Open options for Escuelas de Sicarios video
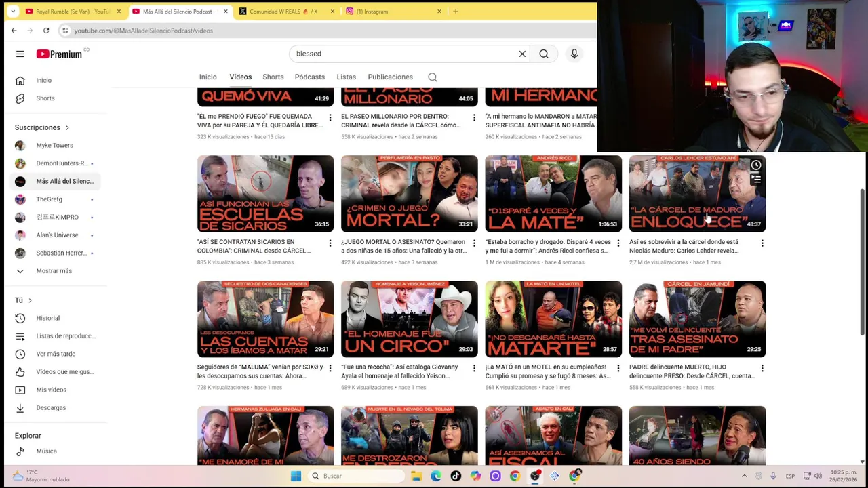The image size is (868, 488). (x=330, y=243)
